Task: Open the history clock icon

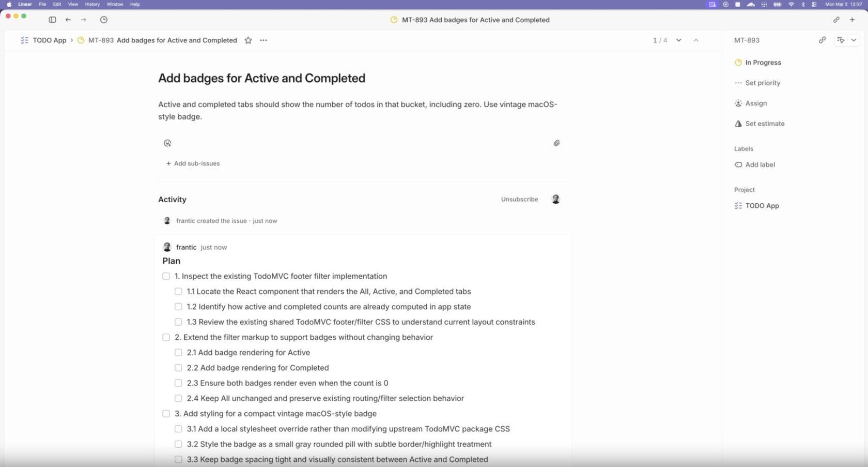Action: 103,20
